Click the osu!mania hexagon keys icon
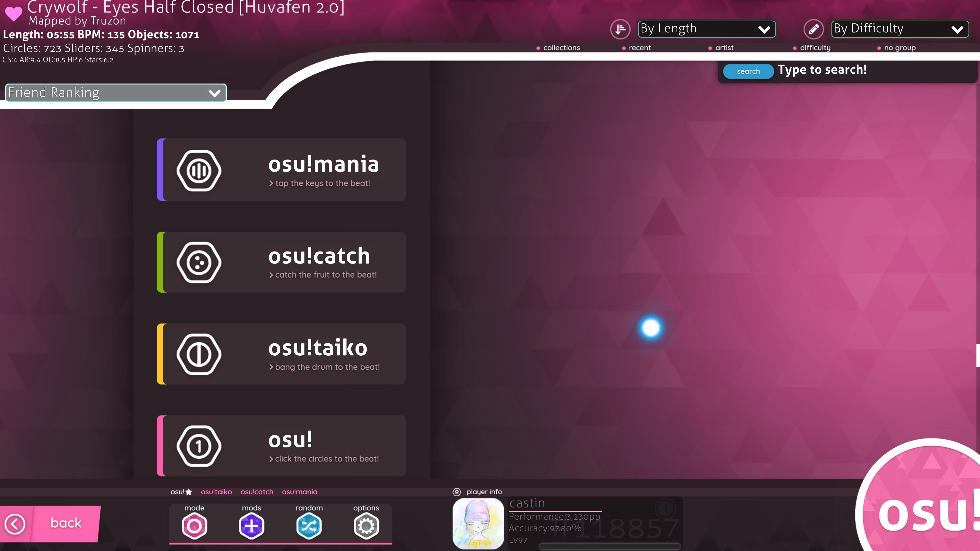 pos(199,170)
